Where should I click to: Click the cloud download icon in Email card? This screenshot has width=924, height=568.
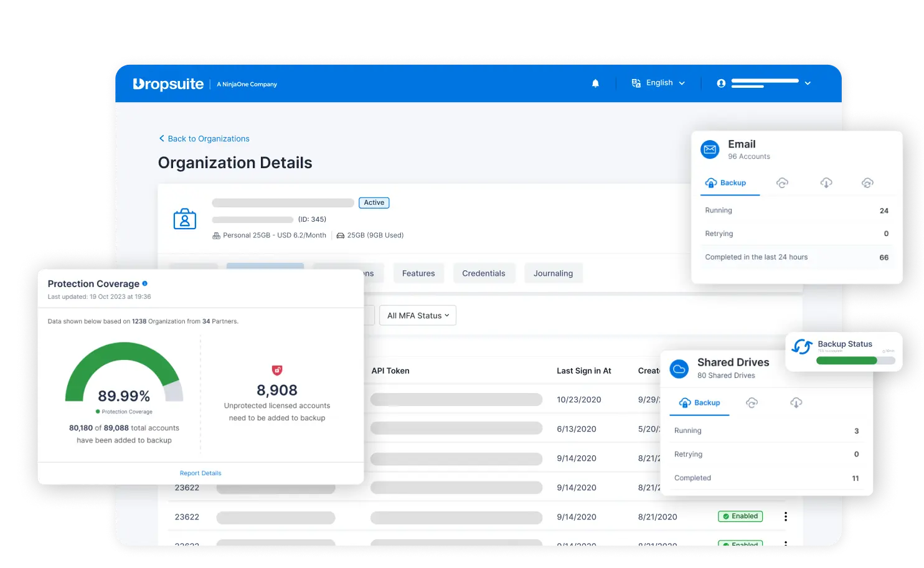826,182
